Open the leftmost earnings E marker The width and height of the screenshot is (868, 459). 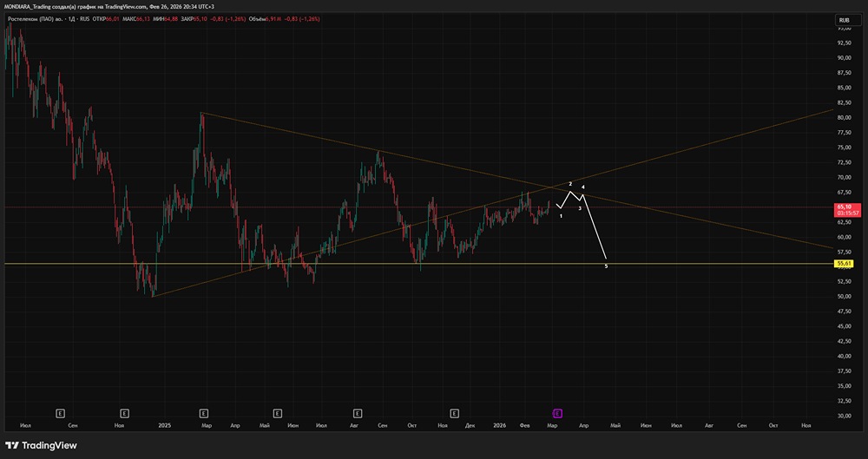[61, 414]
